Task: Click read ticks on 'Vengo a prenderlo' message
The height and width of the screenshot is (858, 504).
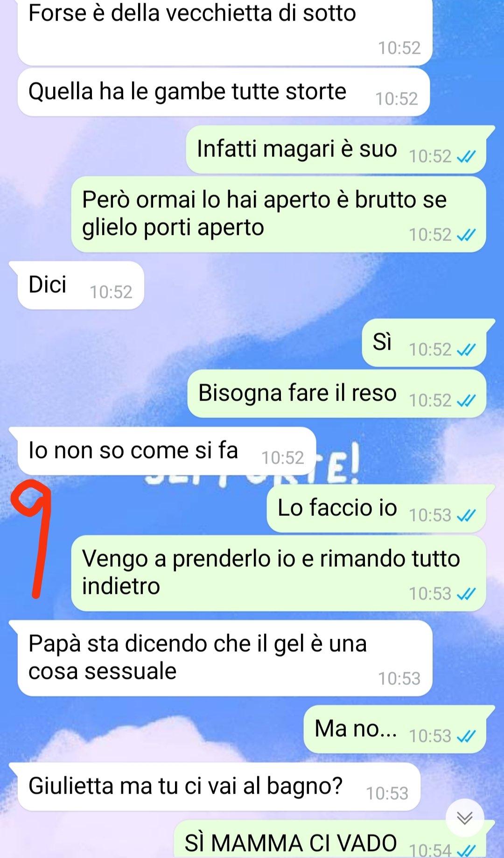Action: (466, 594)
